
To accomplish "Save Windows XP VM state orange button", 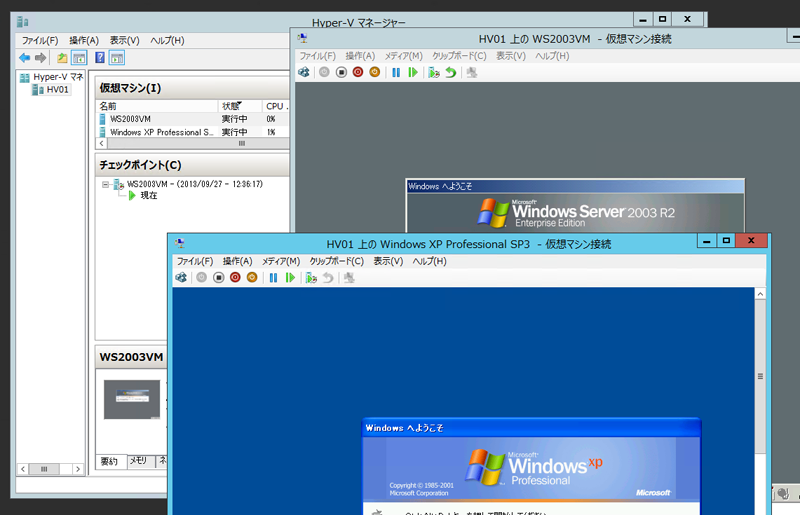I will click(x=252, y=278).
